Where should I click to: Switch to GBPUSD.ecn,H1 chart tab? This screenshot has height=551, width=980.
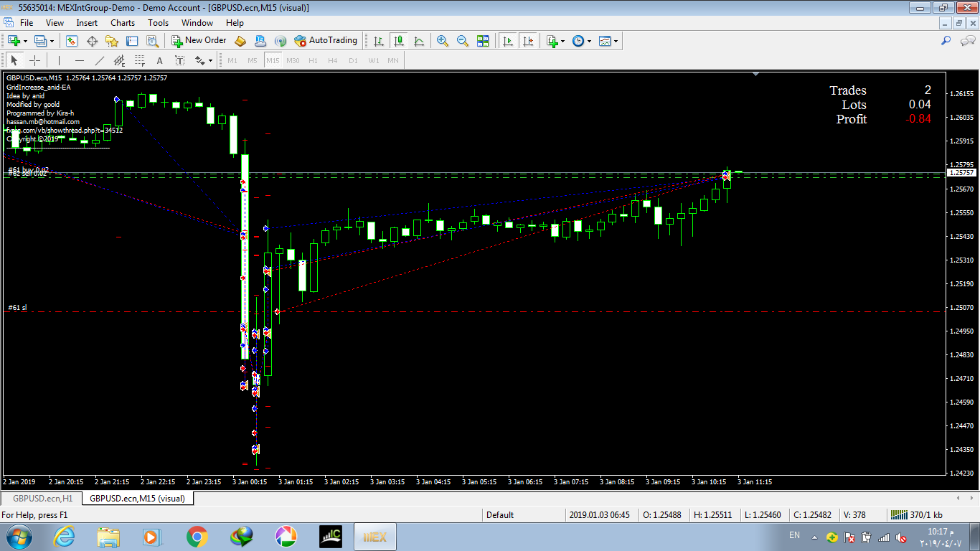[x=42, y=498]
